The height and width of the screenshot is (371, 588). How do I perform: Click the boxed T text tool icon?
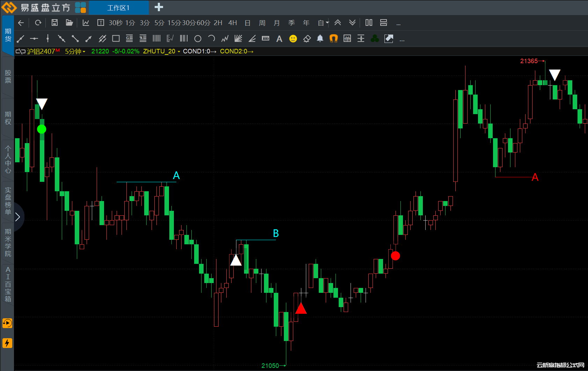click(101, 23)
